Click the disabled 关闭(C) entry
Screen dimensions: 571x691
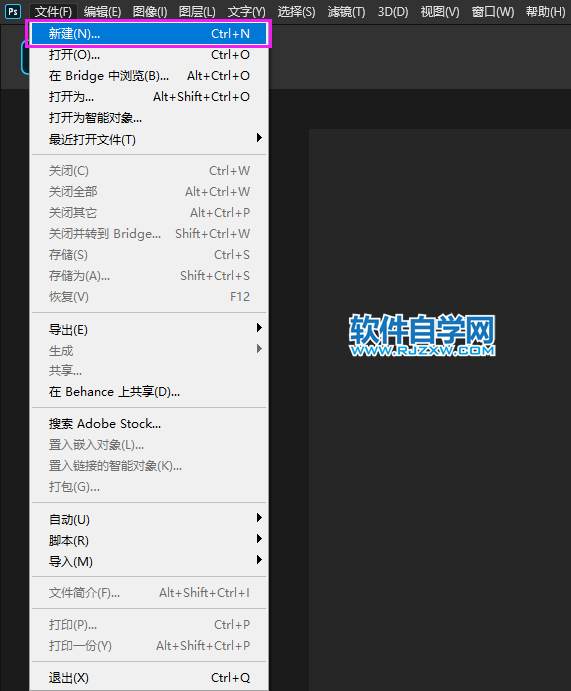(149, 171)
